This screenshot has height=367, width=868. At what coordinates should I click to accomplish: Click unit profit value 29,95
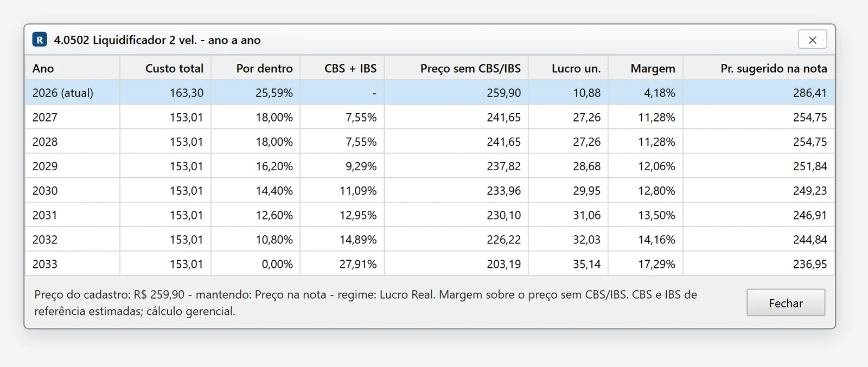[587, 190]
